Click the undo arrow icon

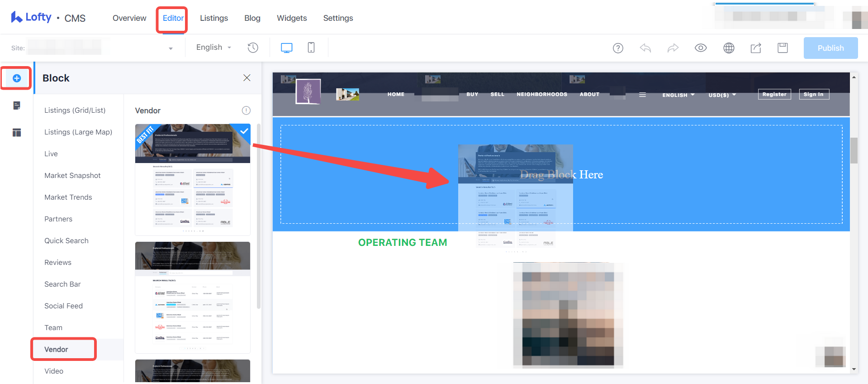point(645,48)
